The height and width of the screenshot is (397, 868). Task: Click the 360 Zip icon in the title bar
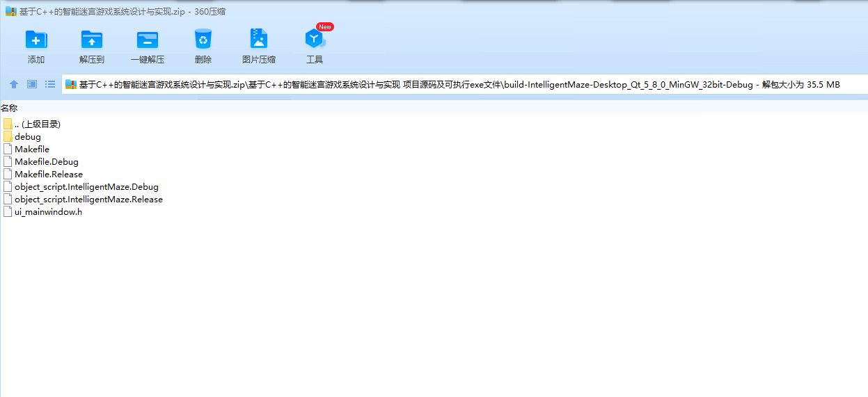[10, 11]
